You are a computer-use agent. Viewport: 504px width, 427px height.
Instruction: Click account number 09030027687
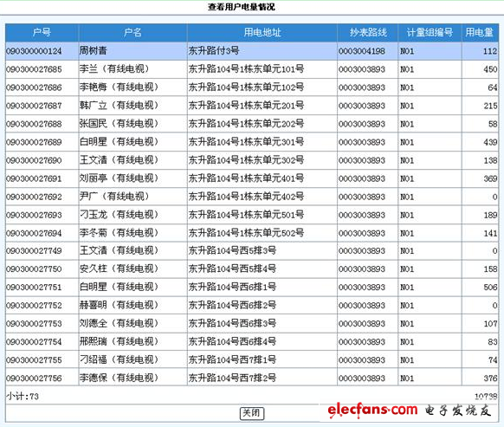tap(34, 106)
